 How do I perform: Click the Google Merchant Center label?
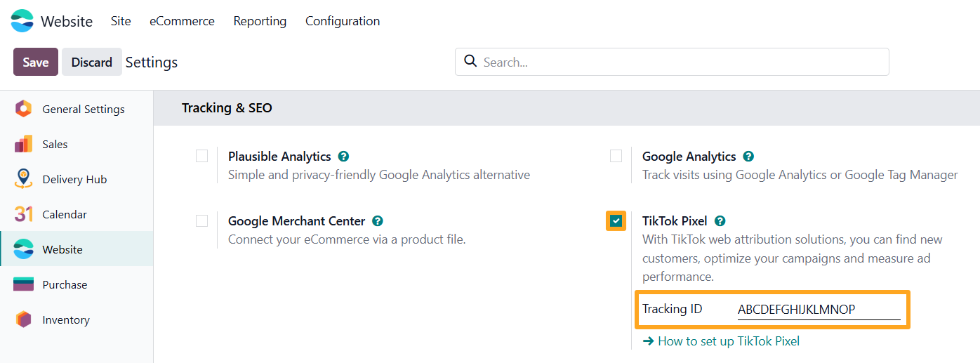tap(297, 221)
